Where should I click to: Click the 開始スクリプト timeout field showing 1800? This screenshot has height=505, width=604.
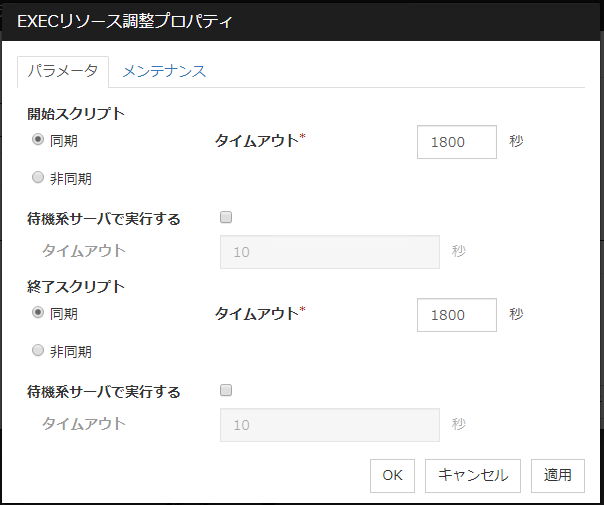pyautogui.click(x=456, y=141)
